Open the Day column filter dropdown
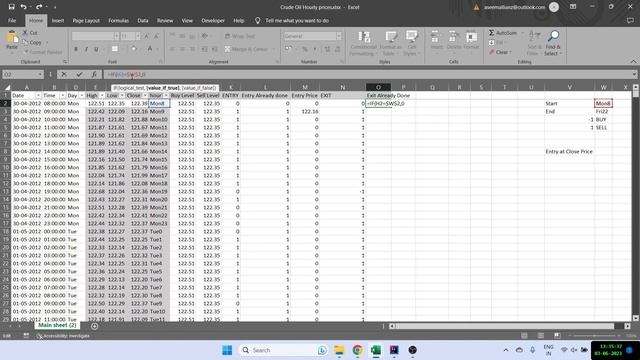This screenshot has width=640, height=360. coord(82,96)
